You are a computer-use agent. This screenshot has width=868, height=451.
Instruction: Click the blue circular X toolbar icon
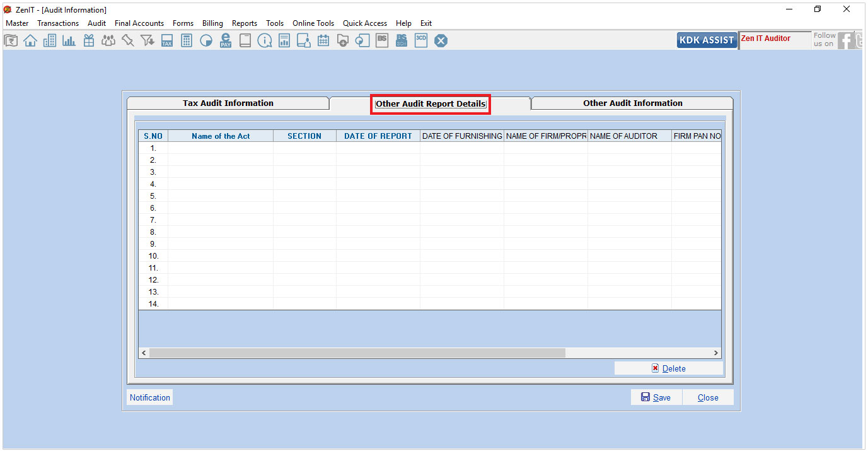[x=441, y=41]
